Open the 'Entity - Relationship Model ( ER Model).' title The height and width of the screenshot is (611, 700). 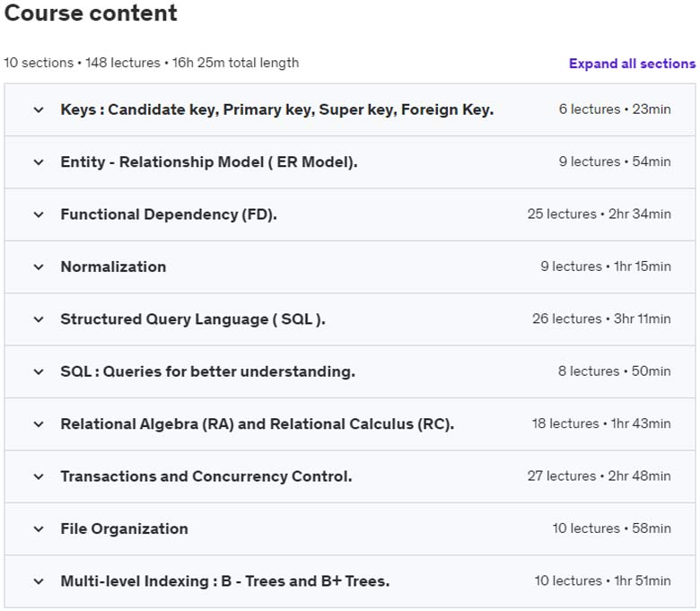209,162
